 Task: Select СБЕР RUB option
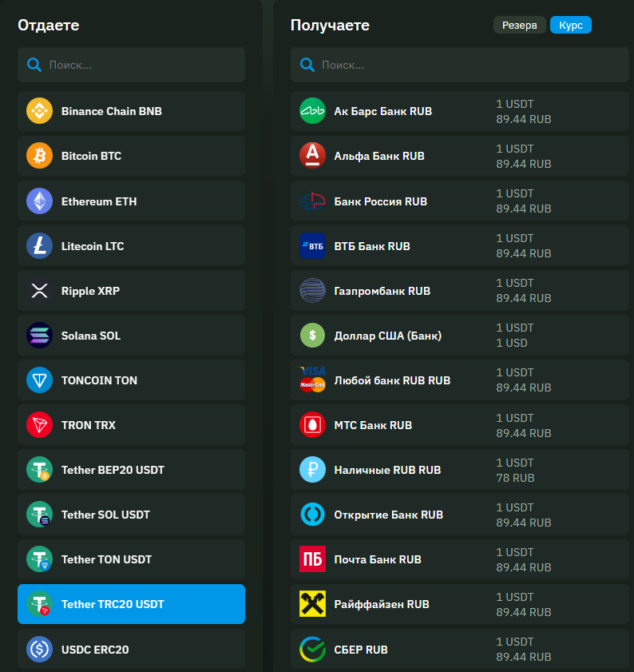(460, 650)
